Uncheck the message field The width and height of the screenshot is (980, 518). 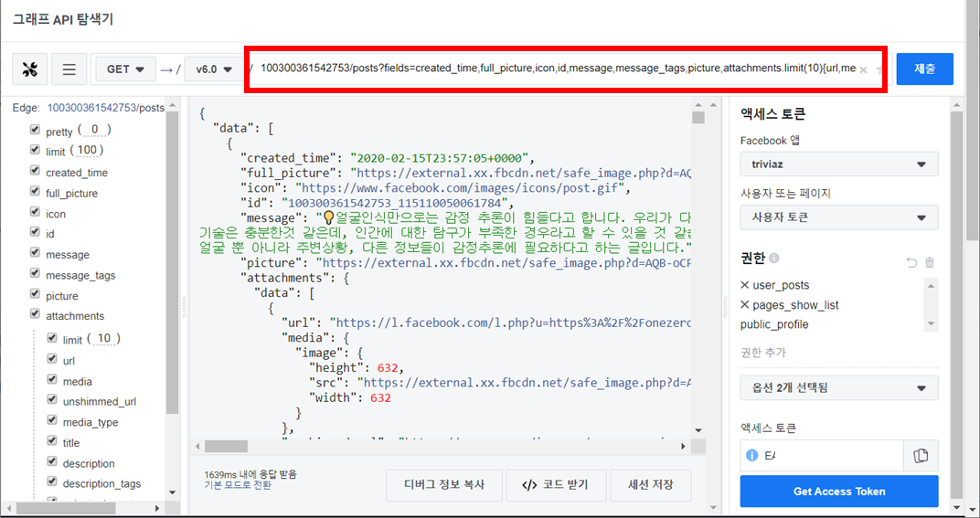click(35, 252)
